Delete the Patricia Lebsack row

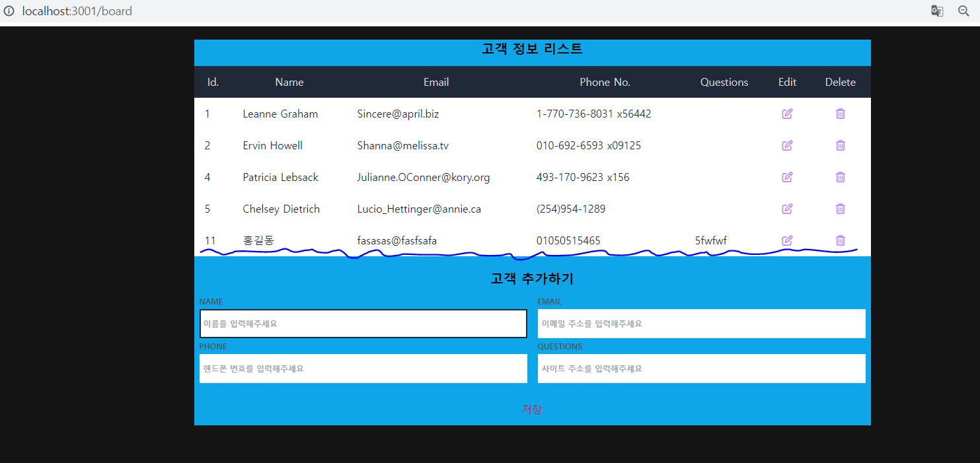[x=840, y=177]
